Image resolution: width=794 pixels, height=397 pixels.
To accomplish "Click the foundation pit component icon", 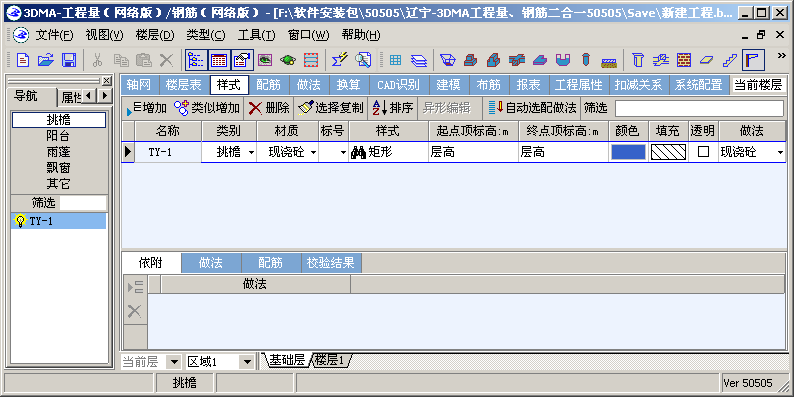I will point(448,60).
